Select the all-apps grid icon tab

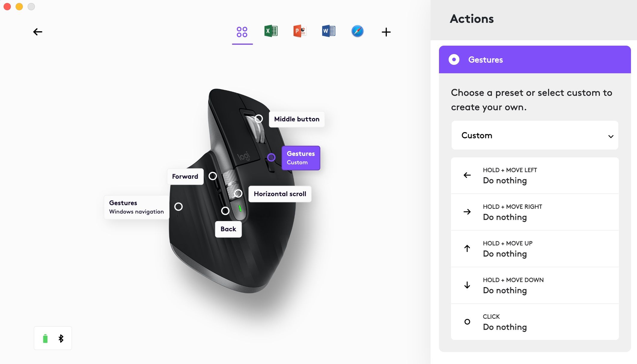tap(242, 31)
